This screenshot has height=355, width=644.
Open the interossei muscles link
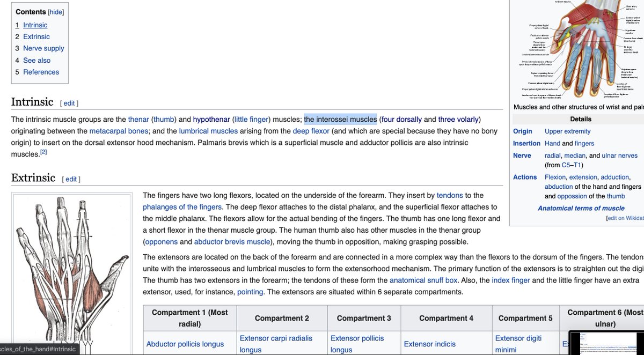tap(341, 119)
